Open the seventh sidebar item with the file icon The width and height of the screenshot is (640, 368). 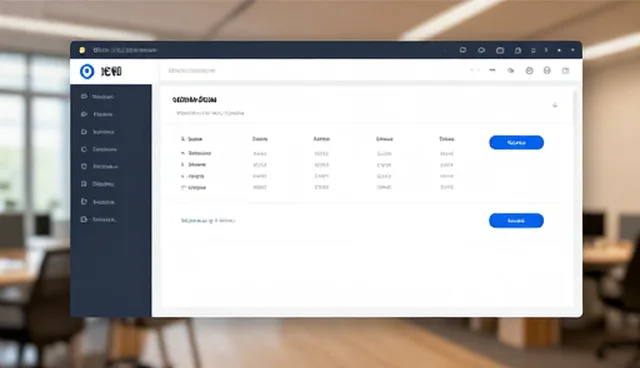pos(98,202)
